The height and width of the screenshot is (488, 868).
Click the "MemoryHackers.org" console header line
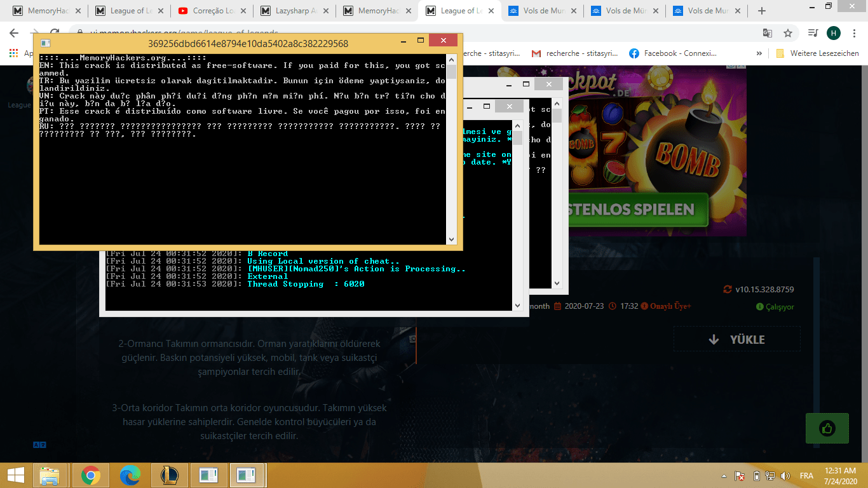(122, 58)
